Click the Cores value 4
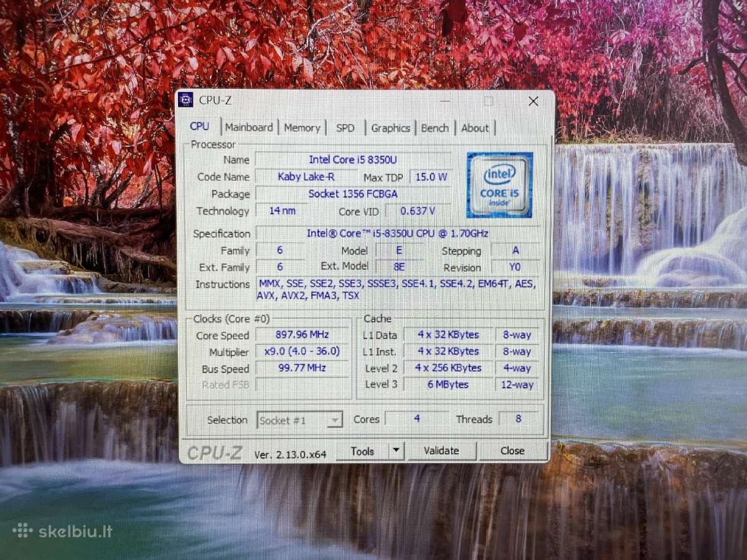The height and width of the screenshot is (560, 747). pos(416,419)
